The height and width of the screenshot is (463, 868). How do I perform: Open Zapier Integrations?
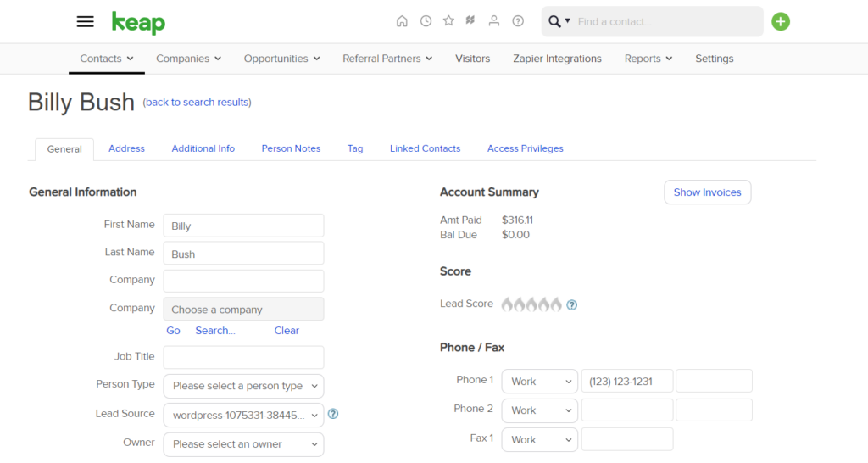(557, 59)
